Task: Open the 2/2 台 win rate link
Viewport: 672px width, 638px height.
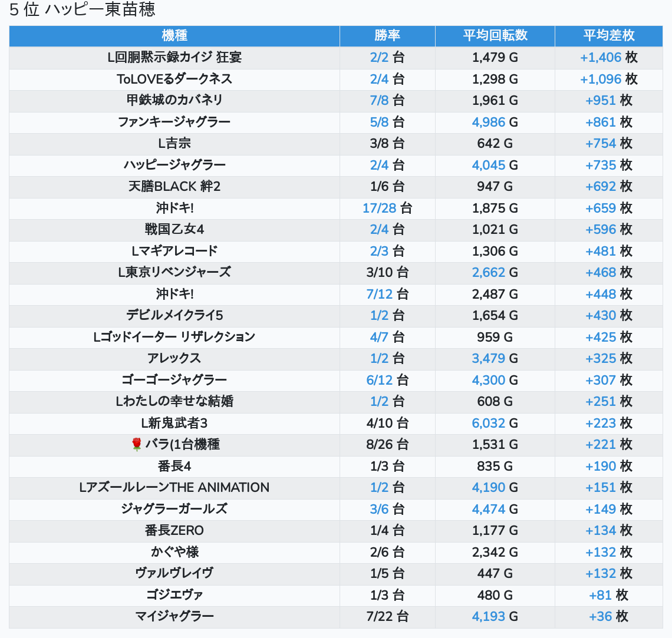Action: click(380, 57)
